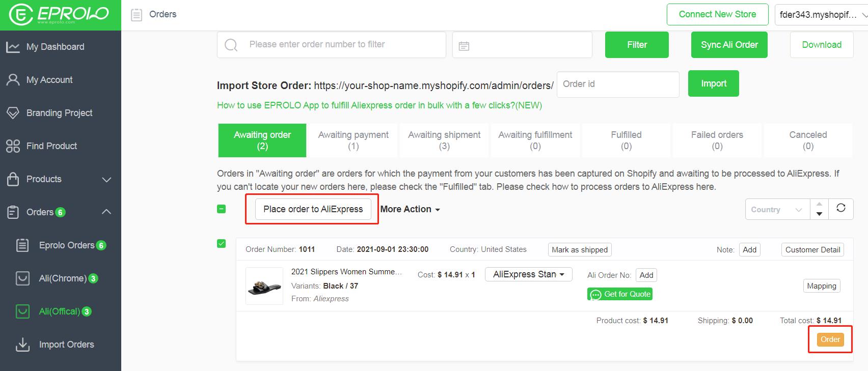Switch to Failed orders tab
The height and width of the screenshot is (371, 868).
pyautogui.click(x=717, y=140)
